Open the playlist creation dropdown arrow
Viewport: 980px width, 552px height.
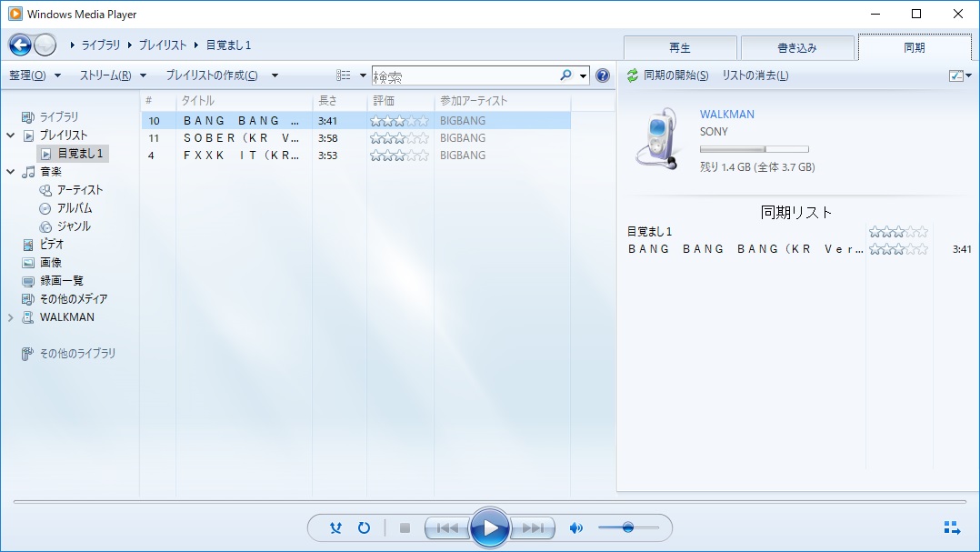pos(275,75)
